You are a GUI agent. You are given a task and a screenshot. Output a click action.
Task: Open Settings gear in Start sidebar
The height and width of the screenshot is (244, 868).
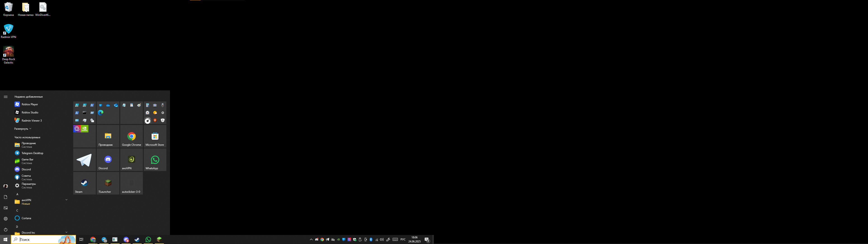5,219
